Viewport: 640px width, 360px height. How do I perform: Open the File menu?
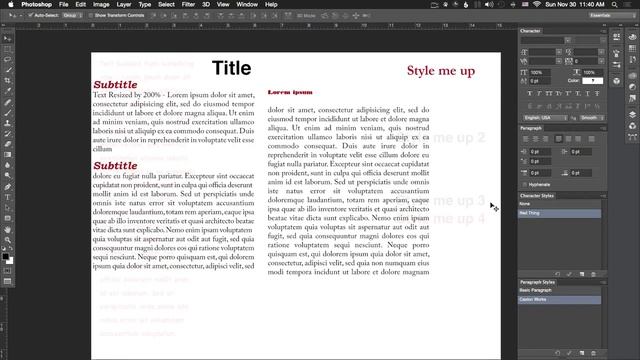64,4
